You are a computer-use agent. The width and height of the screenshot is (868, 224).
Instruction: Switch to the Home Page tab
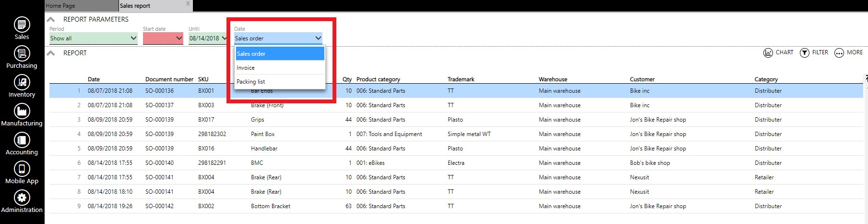point(81,6)
